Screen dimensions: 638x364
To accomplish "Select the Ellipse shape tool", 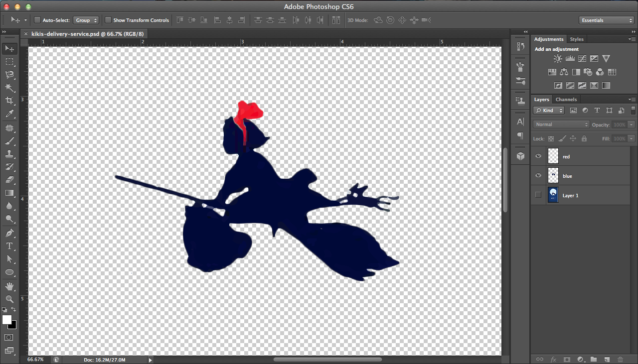I will (9, 272).
